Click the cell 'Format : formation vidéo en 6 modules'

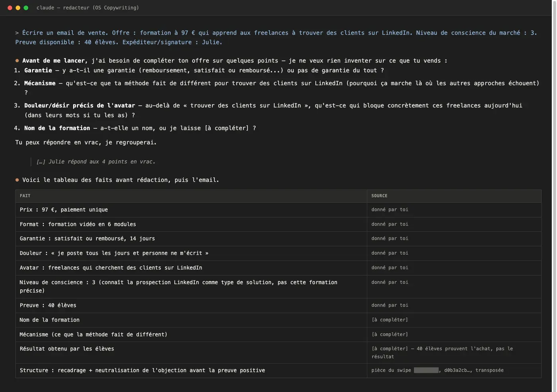(x=191, y=225)
